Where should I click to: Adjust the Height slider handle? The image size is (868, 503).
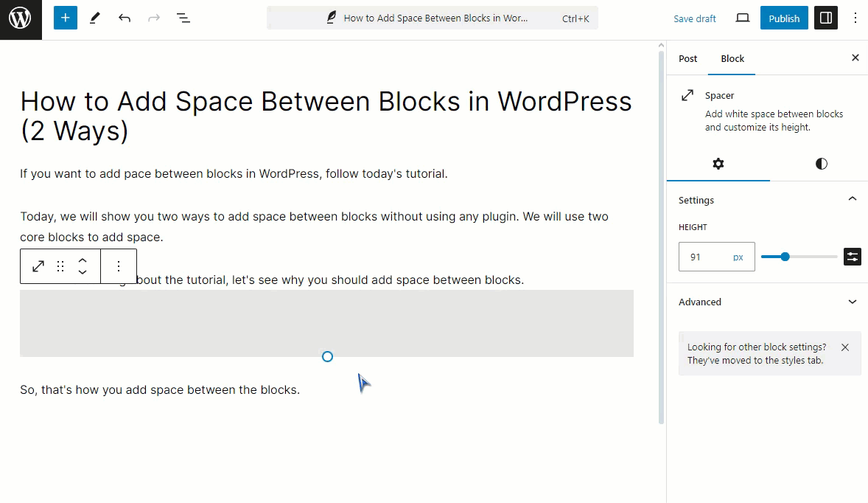(785, 257)
